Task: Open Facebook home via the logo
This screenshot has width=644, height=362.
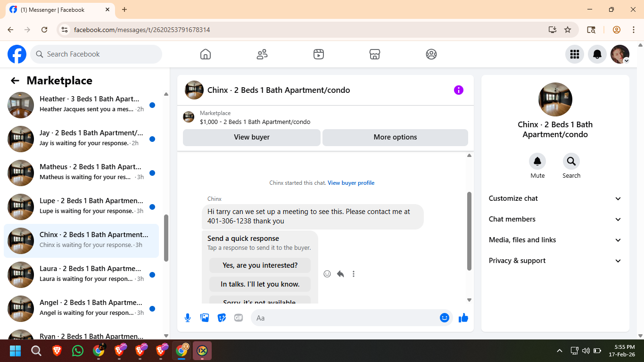Action: 17,54
